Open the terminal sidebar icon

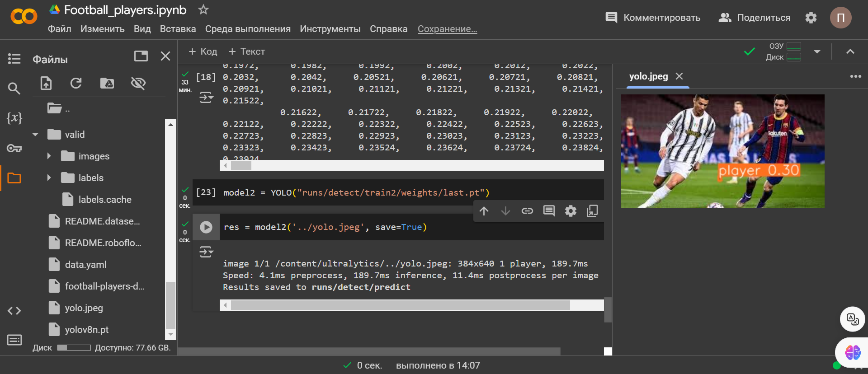tap(14, 340)
